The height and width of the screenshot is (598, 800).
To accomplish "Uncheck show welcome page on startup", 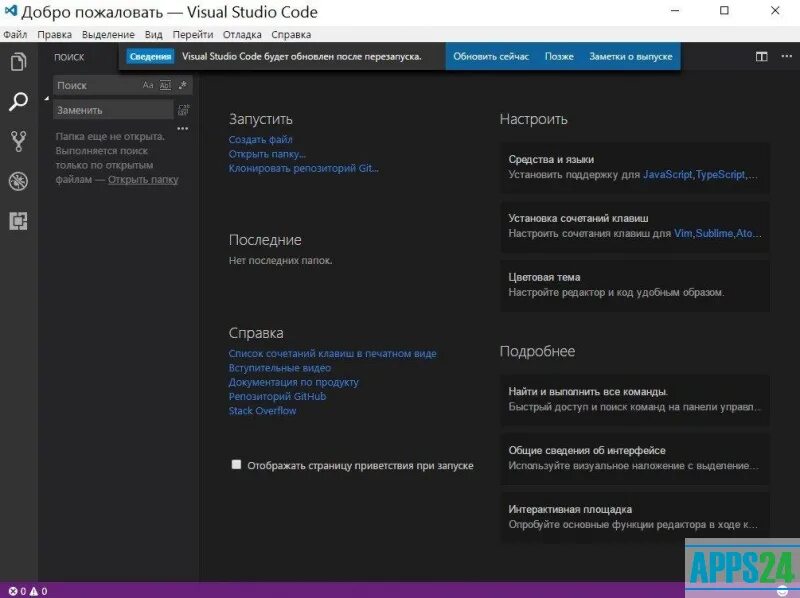I will 236,464.
